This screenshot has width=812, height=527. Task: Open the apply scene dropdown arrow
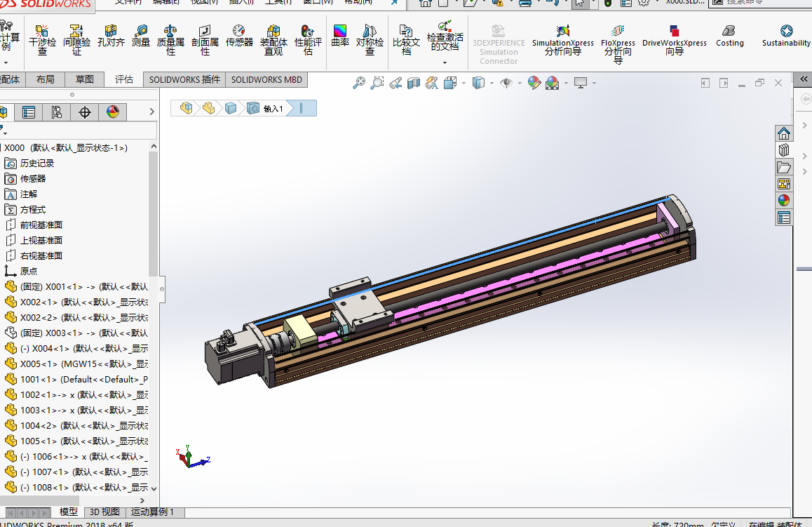click(567, 82)
